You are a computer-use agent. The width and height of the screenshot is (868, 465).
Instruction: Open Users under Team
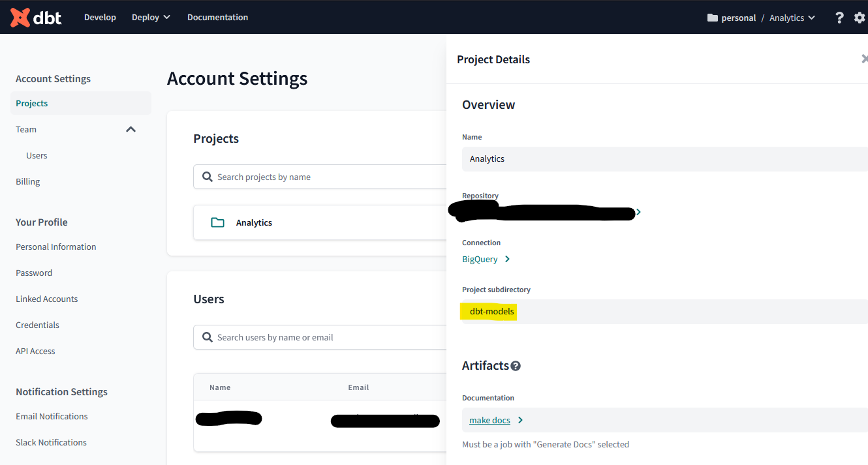[x=37, y=155]
